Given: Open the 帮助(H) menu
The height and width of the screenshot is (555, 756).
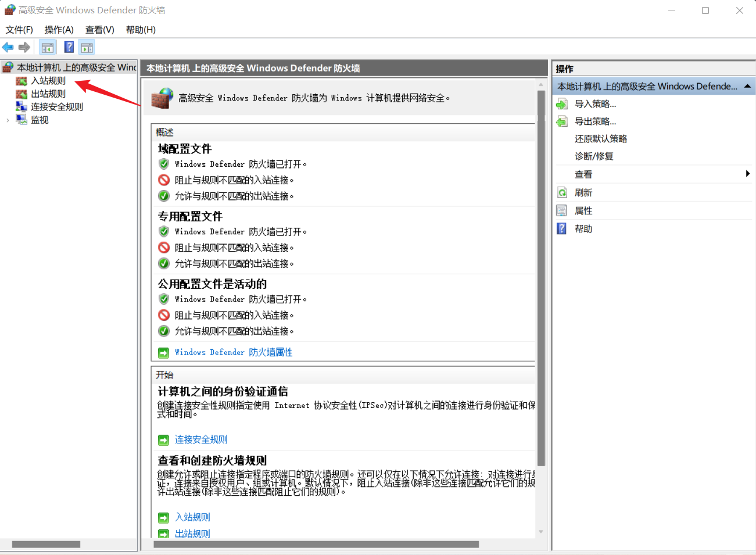Looking at the screenshot, I should click(141, 30).
